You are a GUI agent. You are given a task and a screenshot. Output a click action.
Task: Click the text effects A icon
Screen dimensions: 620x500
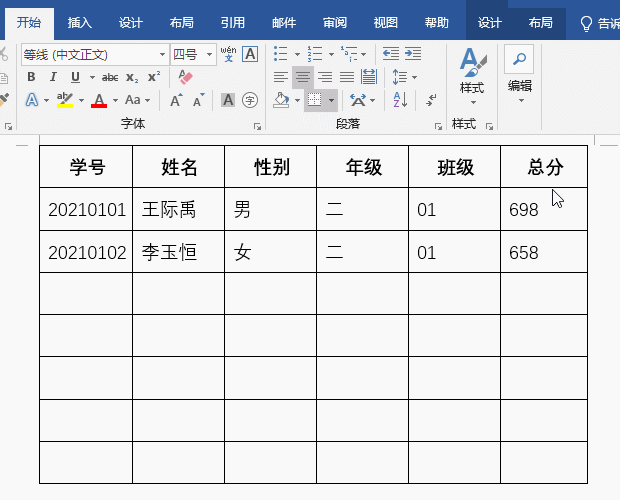point(32,100)
